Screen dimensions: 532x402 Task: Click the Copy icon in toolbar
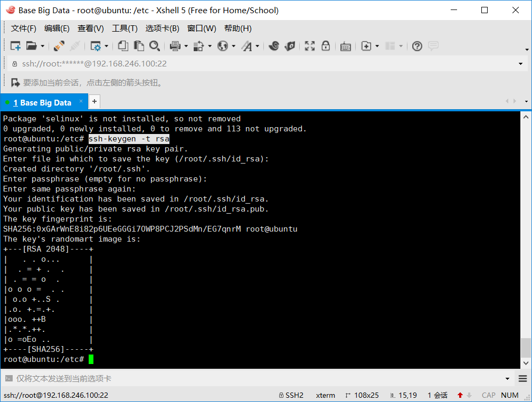(x=123, y=46)
